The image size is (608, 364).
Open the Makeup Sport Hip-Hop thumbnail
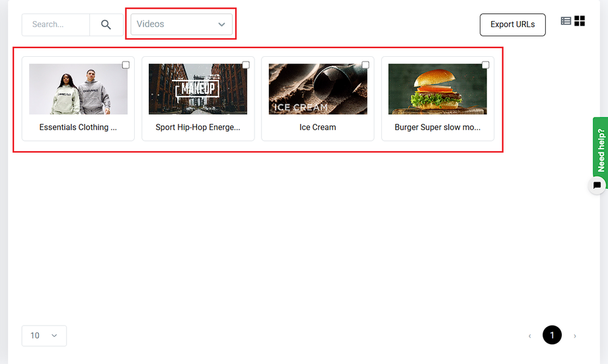198,89
